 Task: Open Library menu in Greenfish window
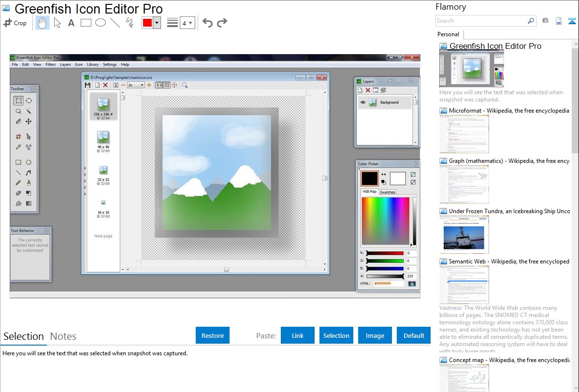click(x=93, y=64)
